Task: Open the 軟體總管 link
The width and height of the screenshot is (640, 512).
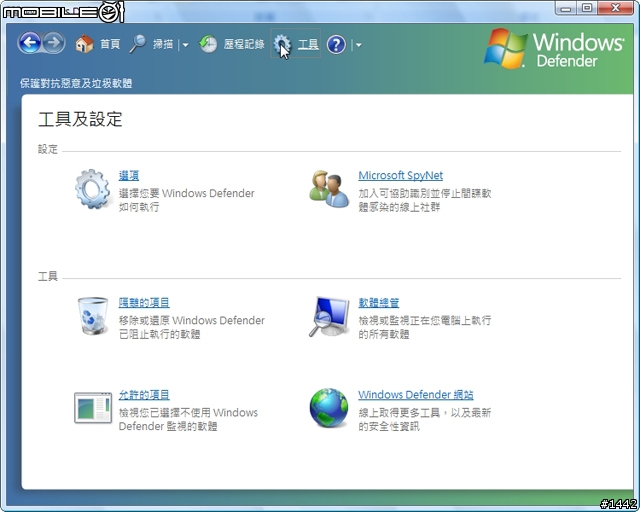Action: (379, 303)
